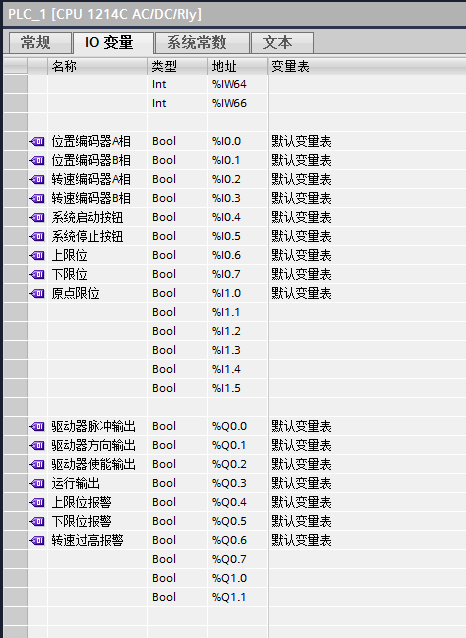Image resolution: width=466 pixels, height=638 pixels.
Task: Click the Bool type of %I0.4
Action: coord(177,218)
